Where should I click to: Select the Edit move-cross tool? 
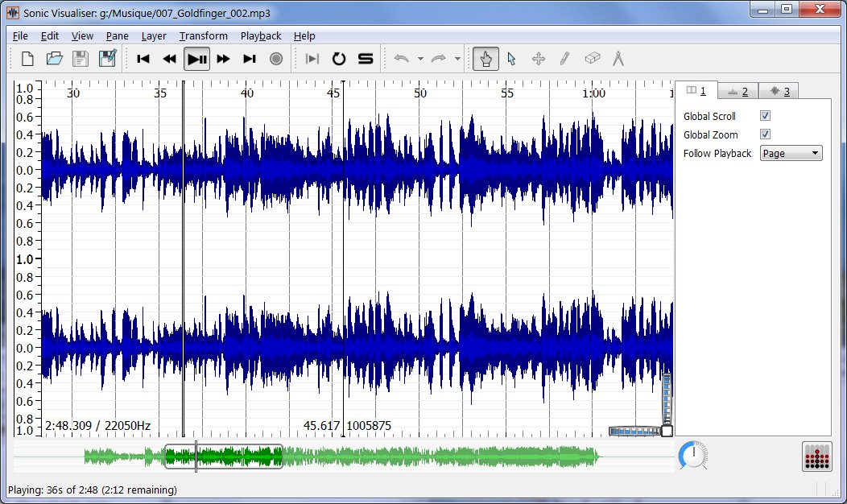[x=539, y=59]
